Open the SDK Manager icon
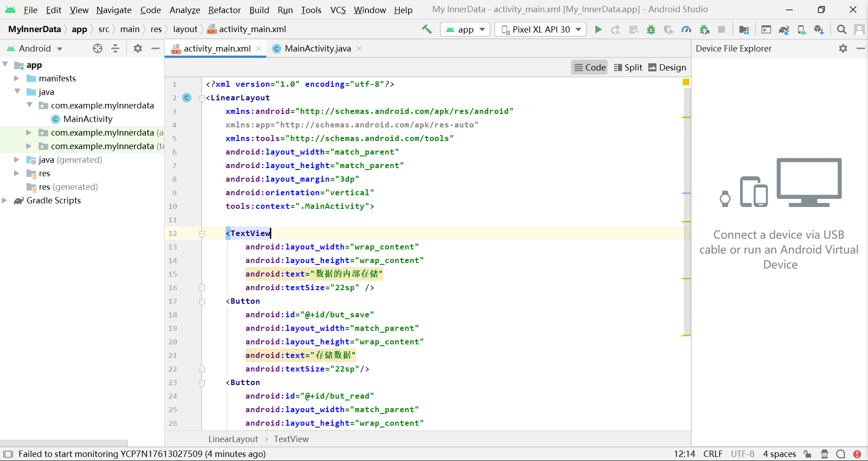 tap(819, 29)
